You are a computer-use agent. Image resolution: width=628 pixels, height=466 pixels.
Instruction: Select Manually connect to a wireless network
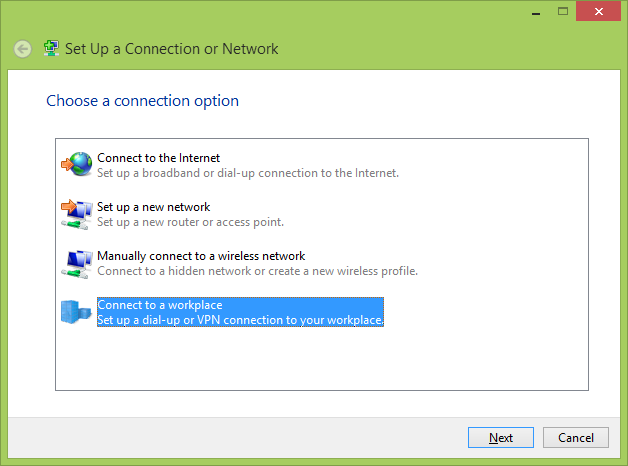click(x=201, y=256)
